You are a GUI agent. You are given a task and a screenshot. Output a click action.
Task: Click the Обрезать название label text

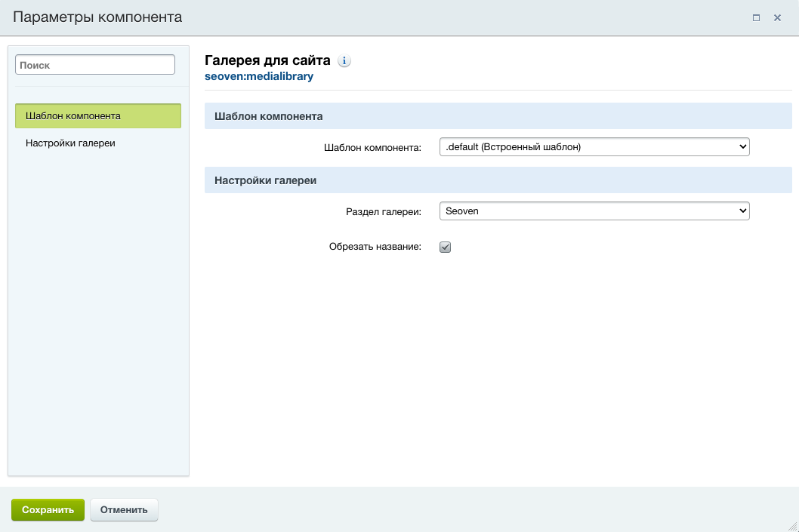375,247
